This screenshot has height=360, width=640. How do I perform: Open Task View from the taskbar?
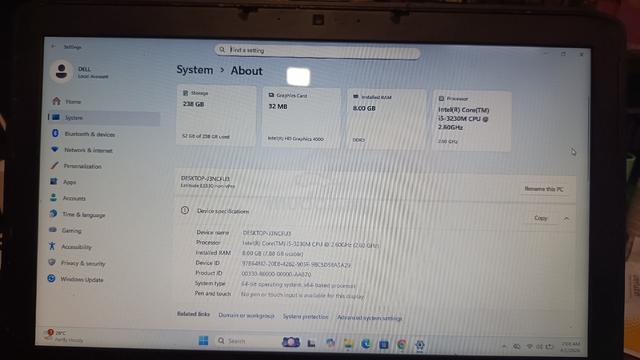[x=311, y=344]
